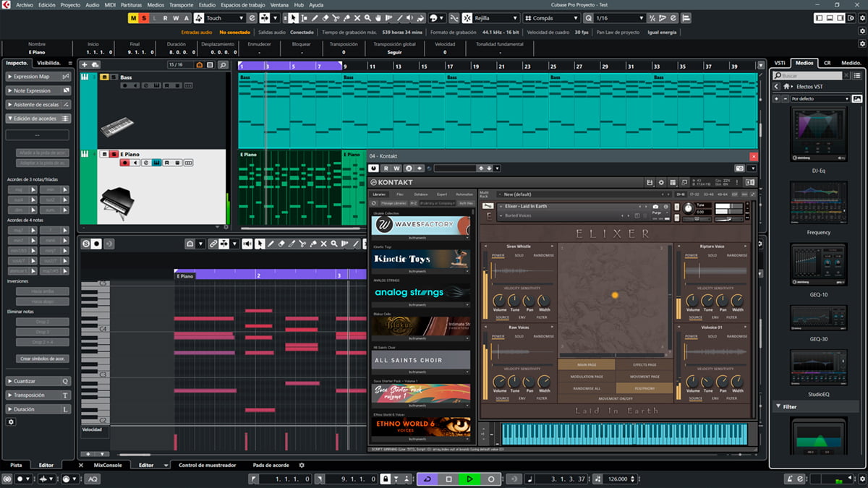Toggle global Write automation W button in toolbar
Image resolution: width=868 pixels, height=488 pixels.
[176, 17]
